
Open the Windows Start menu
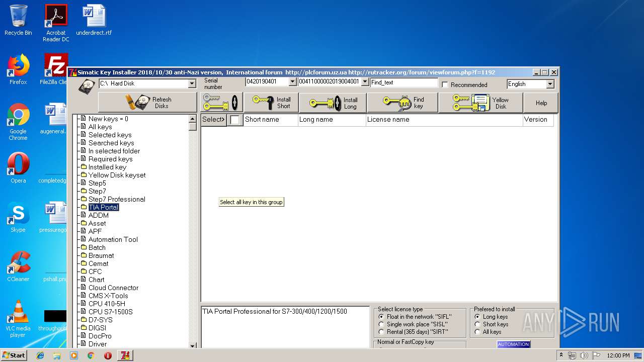[14, 355]
